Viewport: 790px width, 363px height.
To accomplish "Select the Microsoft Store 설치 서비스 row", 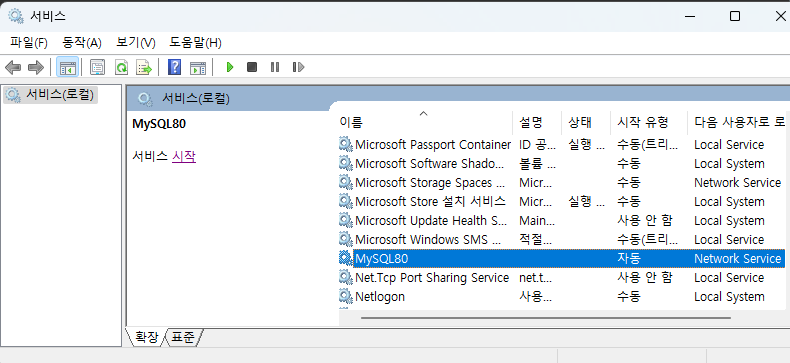I will (562, 202).
